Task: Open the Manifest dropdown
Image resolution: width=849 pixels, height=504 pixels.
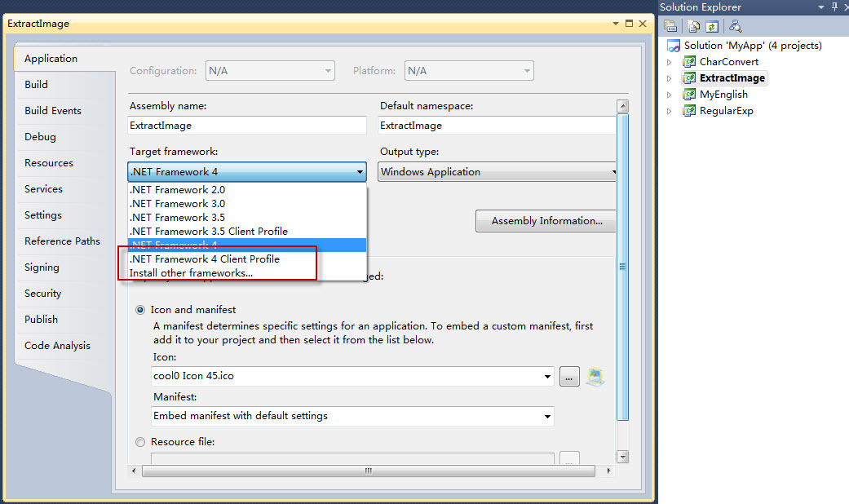Action: tap(547, 416)
